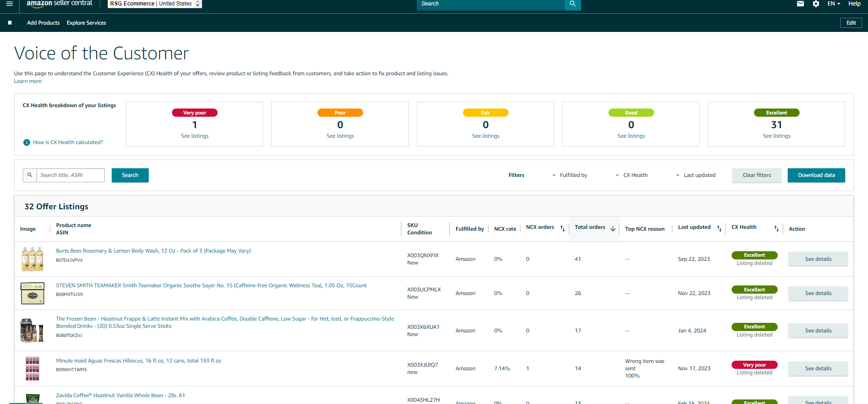Expand the CX Health filter
Image resolution: width=868 pixels, height=404 pixels.
[x=631, y=175]
